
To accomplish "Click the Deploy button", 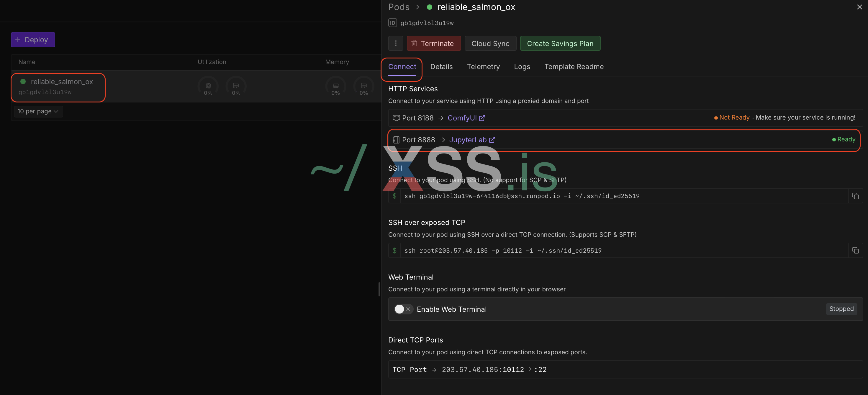I will pyautogui.click(x=33, y=40).
